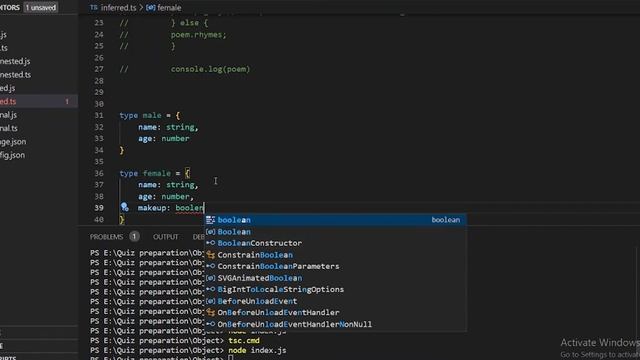Click the 'makeup' property on line 39
This screenshot has height=360, width=640.
pos(151,208)
